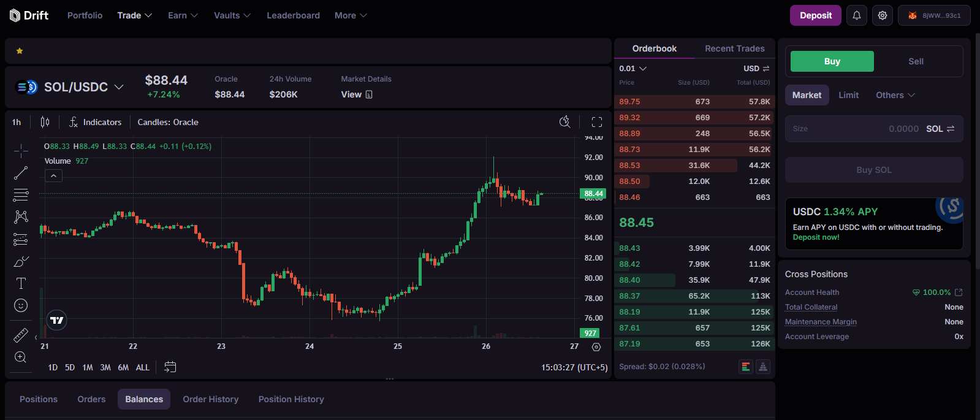Open settings via the gear icon
The height and width of the screenshot is (420, 980).
[x=883, y=15]
